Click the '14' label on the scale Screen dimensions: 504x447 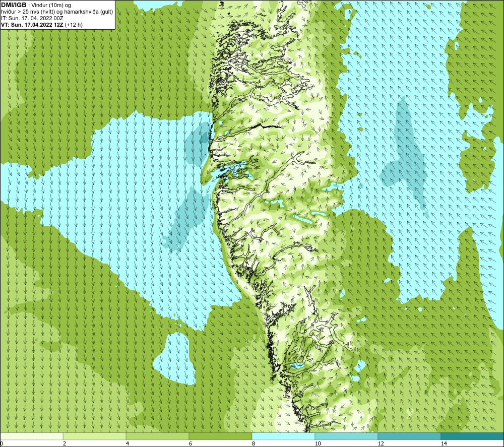coord(444,443)
